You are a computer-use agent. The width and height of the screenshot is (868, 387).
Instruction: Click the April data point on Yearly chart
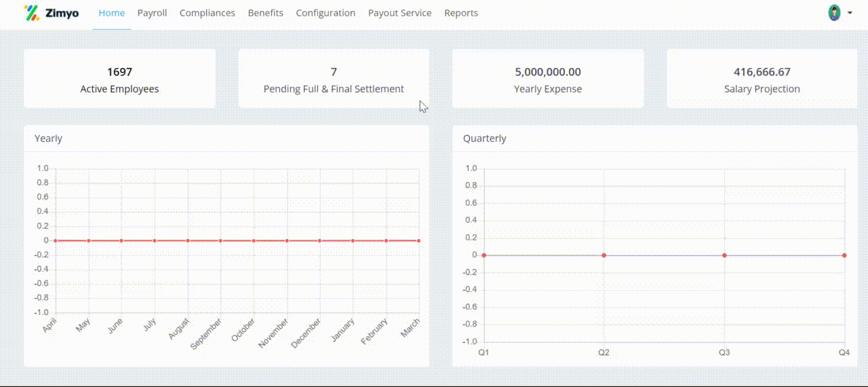(56, 240)
